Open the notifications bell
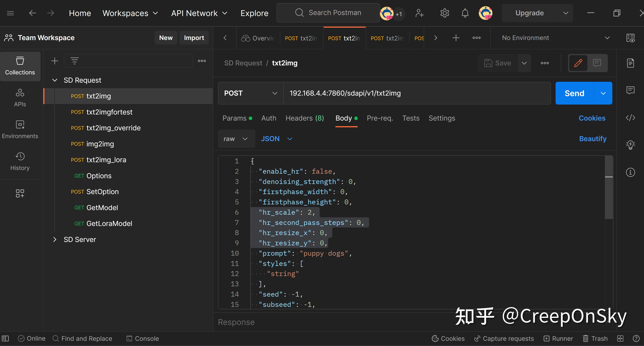Screen dimensions: 644x346 click(x=465, y=13)
